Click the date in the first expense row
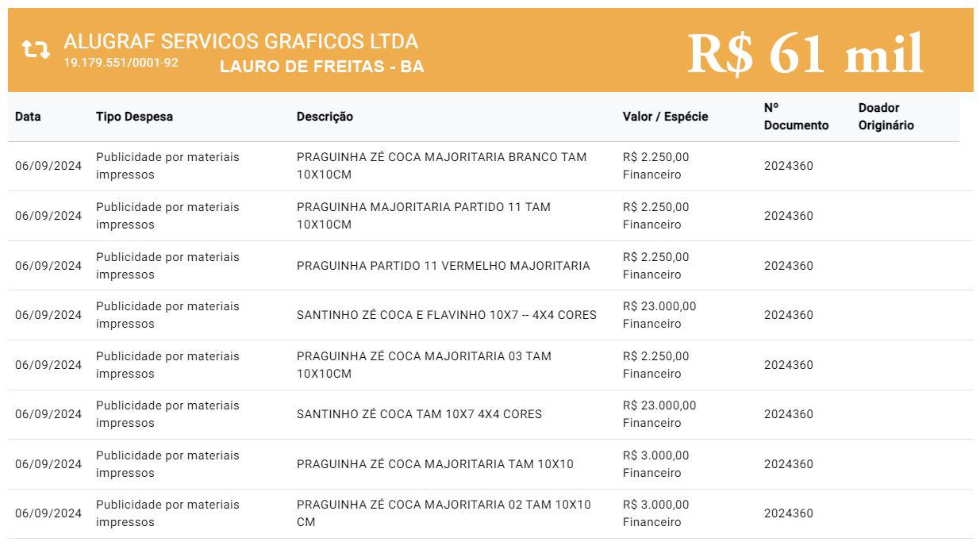Screen dimensions: 980x557 (48, 166)
